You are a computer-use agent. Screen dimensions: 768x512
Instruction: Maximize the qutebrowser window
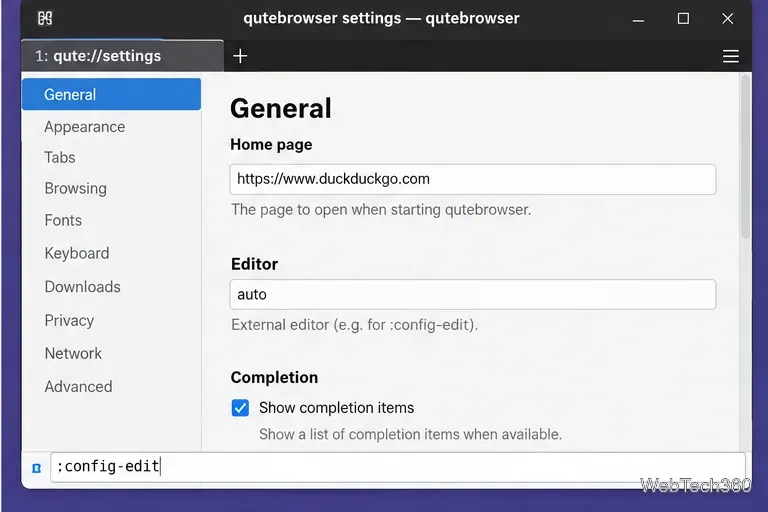[683, 19]
